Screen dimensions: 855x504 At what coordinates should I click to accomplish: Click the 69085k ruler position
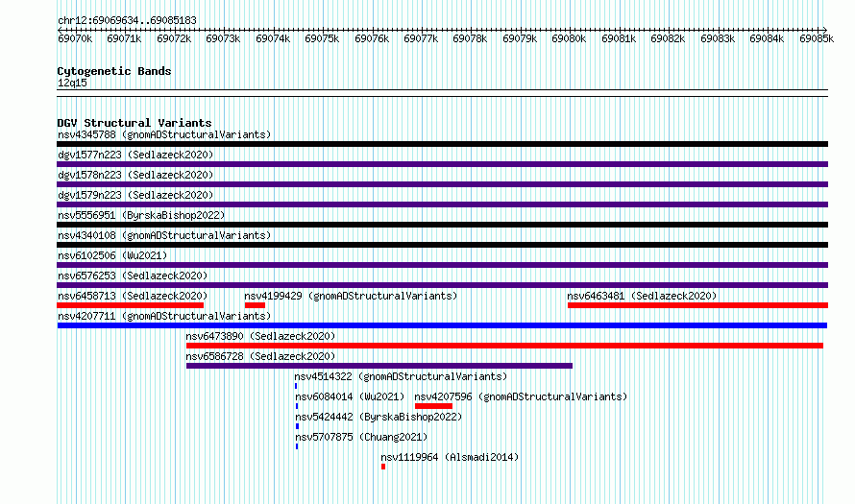tap(817, 38)
